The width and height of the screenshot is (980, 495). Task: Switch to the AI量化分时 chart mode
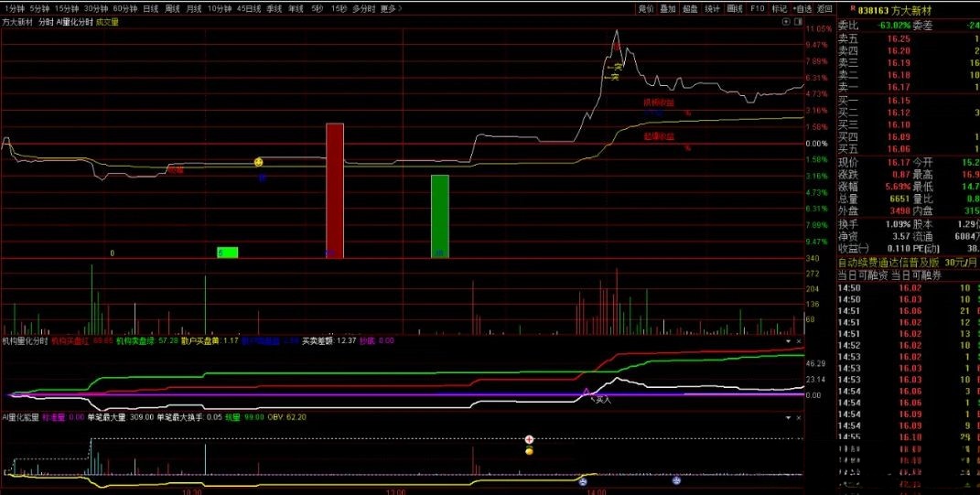74,21
